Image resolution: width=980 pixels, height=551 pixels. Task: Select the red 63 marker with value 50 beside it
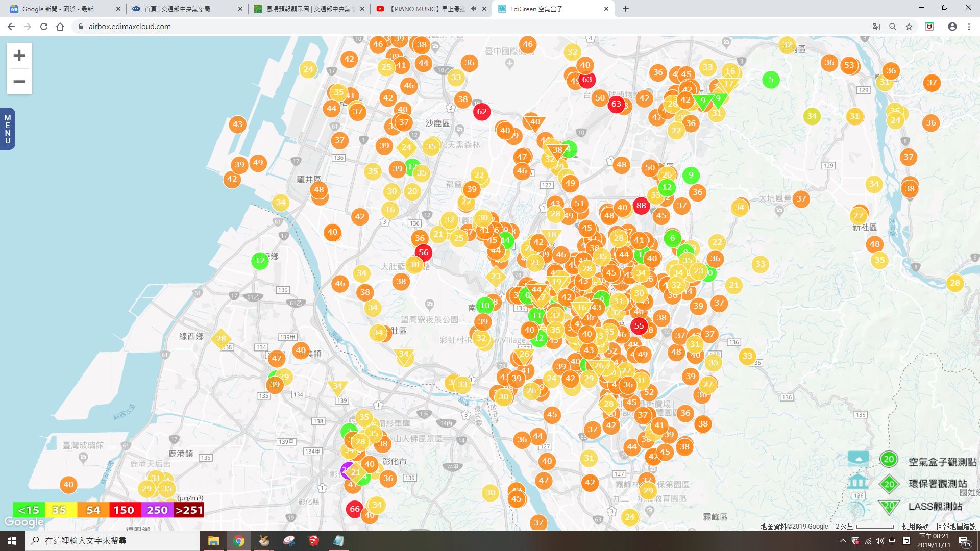616,104
